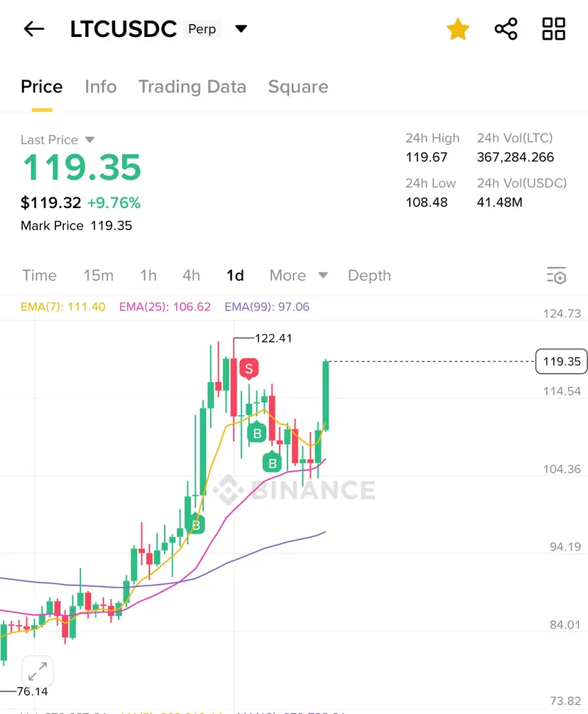This screenshot has width=588, height=714.
Task: Click the +9.76% change value
Action: pyautogui.click(x=114, y=202)
